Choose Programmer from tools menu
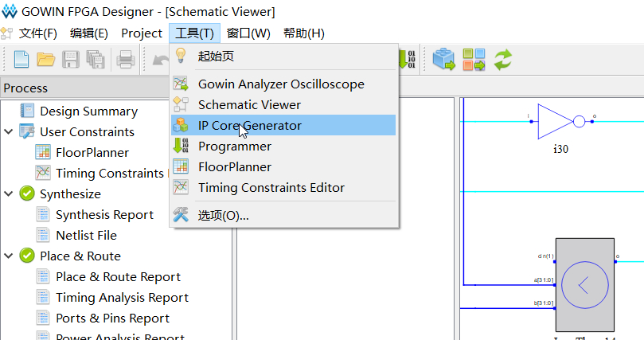 283,146
